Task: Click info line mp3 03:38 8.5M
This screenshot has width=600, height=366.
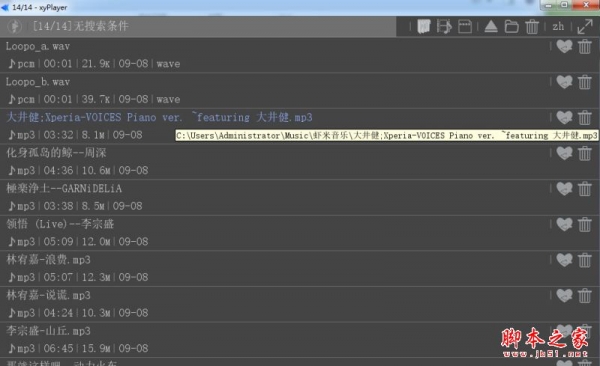Action: pyautogui.click(x=75, y=206)
